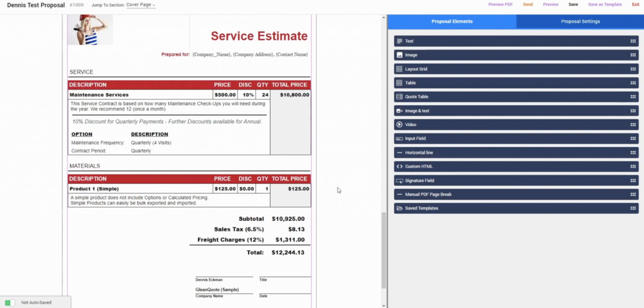The width and height of the screenshot is (644, 308).
Task: Click the Quote Table icon
Action: (399, 97)
